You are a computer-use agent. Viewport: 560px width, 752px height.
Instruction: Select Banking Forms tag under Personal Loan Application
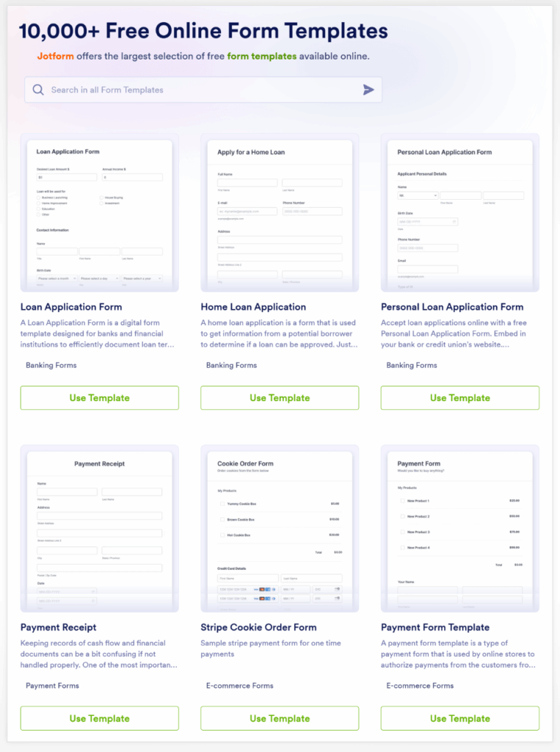[412, 366]
